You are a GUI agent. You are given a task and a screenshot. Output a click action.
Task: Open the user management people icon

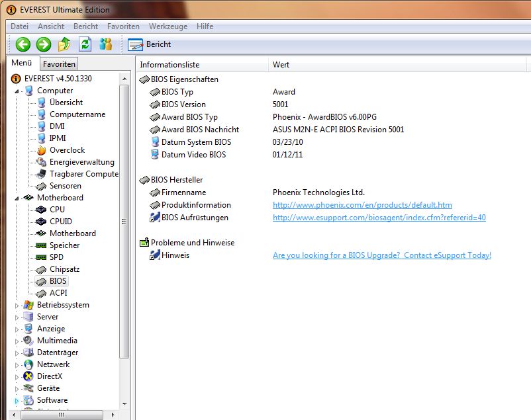click(106, 44)
